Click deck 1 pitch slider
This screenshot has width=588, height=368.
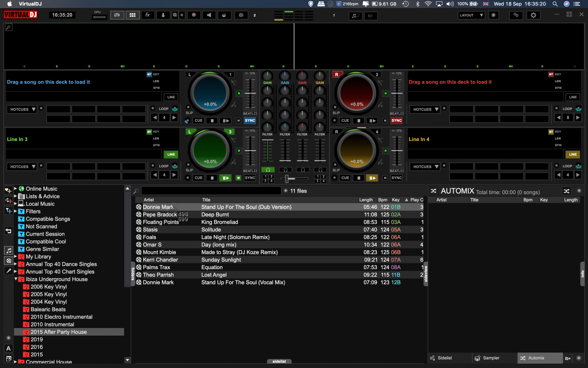coord(250,93)
